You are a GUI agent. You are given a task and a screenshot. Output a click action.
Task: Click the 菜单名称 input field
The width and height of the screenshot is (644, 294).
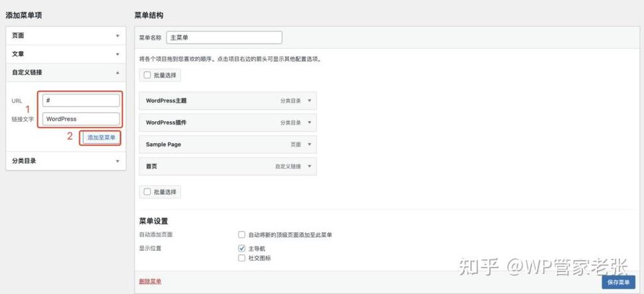224,37
